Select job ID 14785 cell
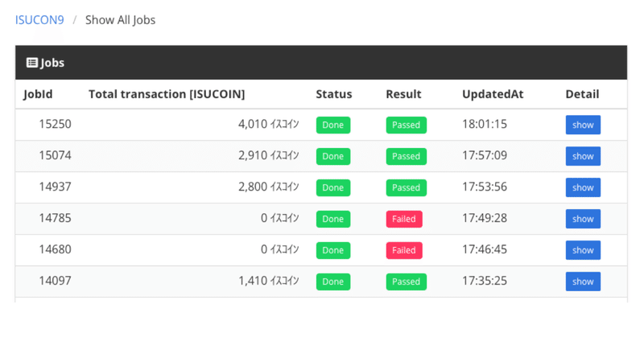 tap(55, 218)
